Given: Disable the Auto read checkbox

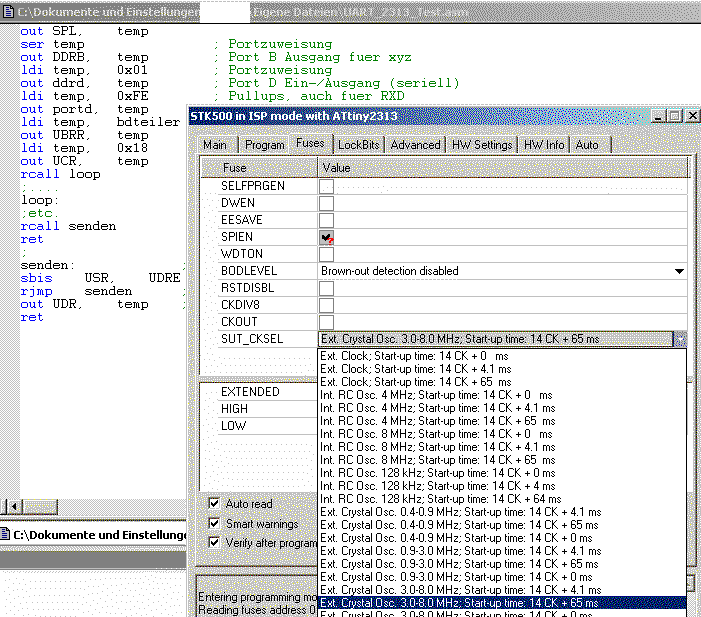Looking at the screenshot, I should [x=214, y=503].
